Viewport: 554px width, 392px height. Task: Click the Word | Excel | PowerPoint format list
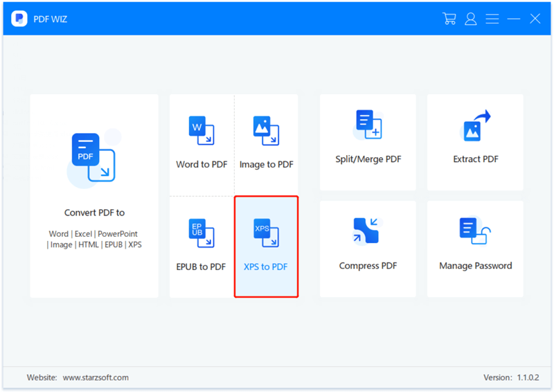tap(93, 233)
